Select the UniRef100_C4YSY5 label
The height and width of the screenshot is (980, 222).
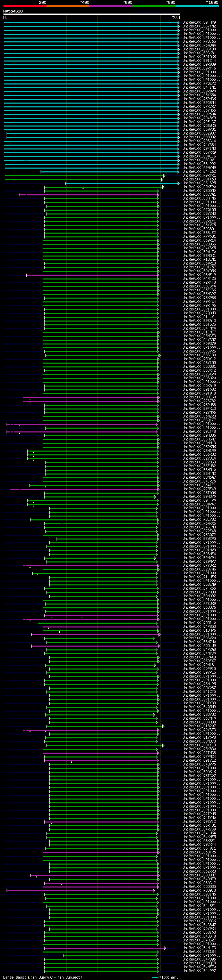pos(199,248)
